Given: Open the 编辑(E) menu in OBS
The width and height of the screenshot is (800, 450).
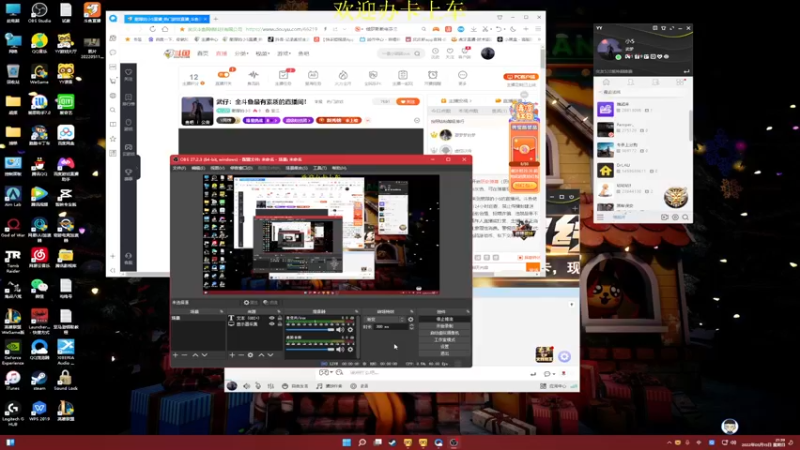Looking at the screenshot, I should click(198, 168).
